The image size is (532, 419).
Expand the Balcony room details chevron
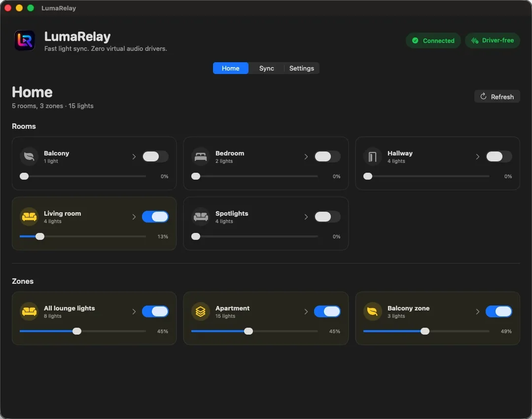(x=134, y=156)
